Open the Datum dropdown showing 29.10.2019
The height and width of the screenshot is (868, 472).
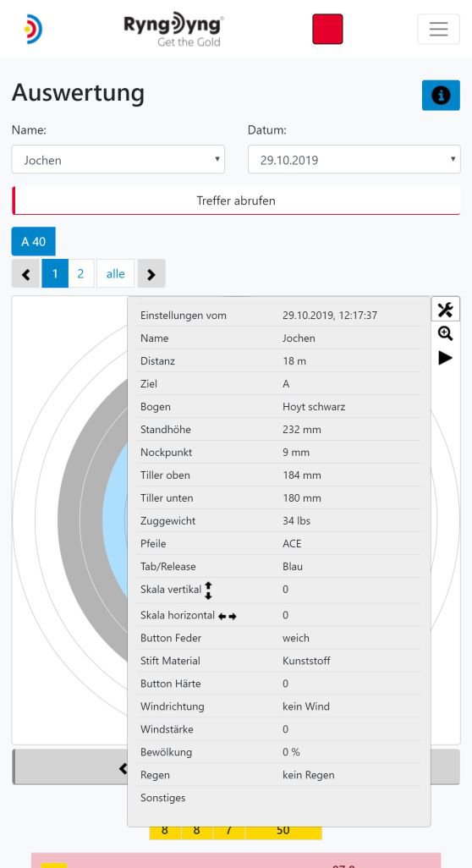pos(354,159)
